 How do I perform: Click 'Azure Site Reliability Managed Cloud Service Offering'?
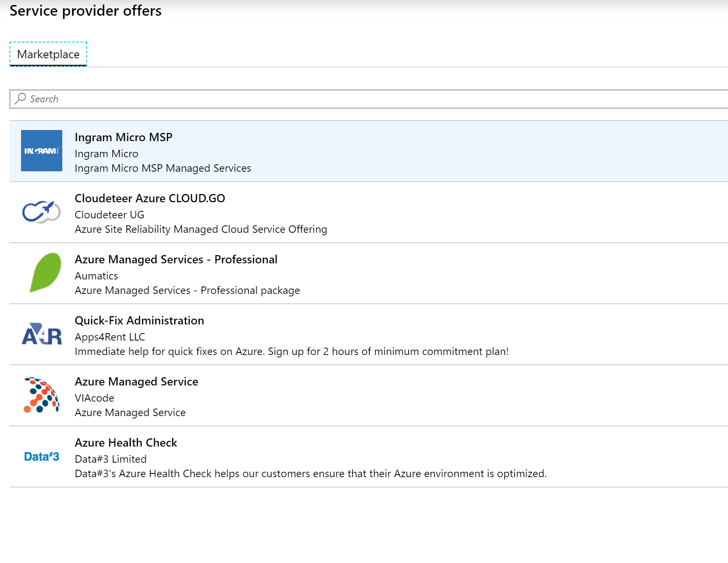201,229
